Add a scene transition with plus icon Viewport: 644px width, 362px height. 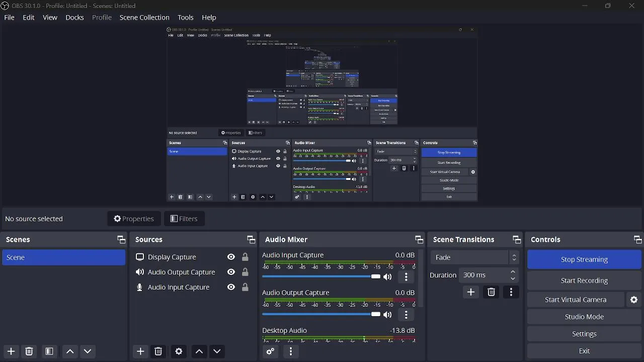pyautogui.click(x=471, y=292)
